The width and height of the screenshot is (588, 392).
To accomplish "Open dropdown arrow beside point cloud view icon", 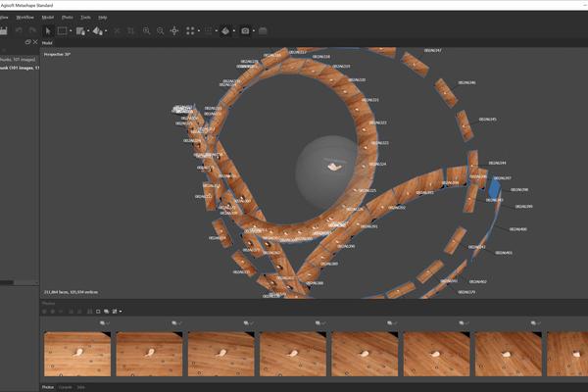I will (x=198, y=31).
